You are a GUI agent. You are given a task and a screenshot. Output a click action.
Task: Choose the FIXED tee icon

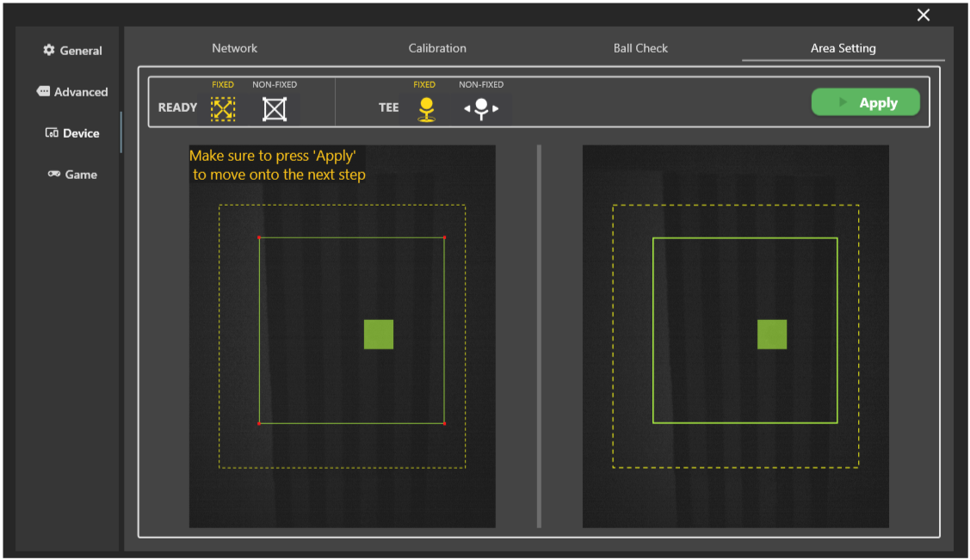[x=426, y=109]
